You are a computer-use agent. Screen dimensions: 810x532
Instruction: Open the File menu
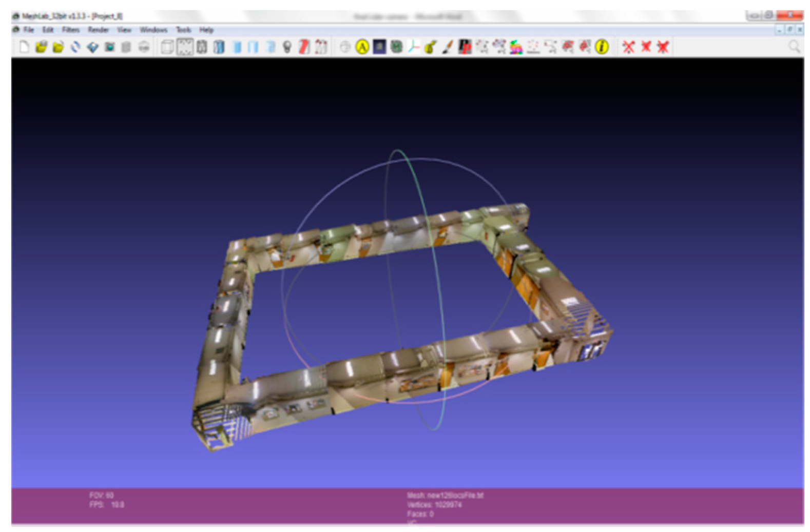click(x=28, y=30)
